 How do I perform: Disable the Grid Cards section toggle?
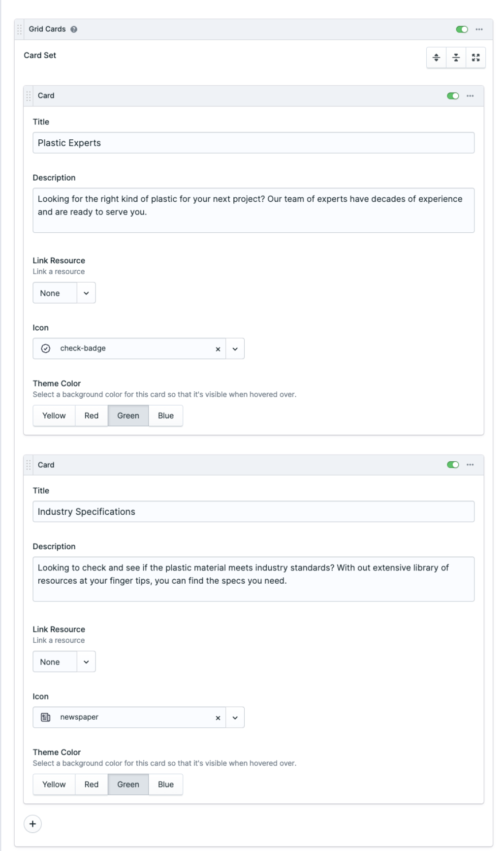point(461,29)
